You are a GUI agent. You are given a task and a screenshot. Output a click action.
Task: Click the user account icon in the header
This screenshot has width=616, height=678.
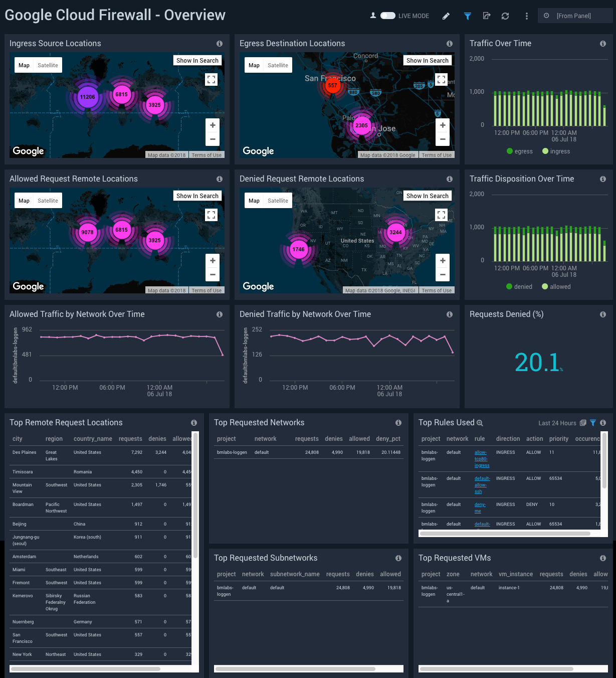[x=373, y=16]
